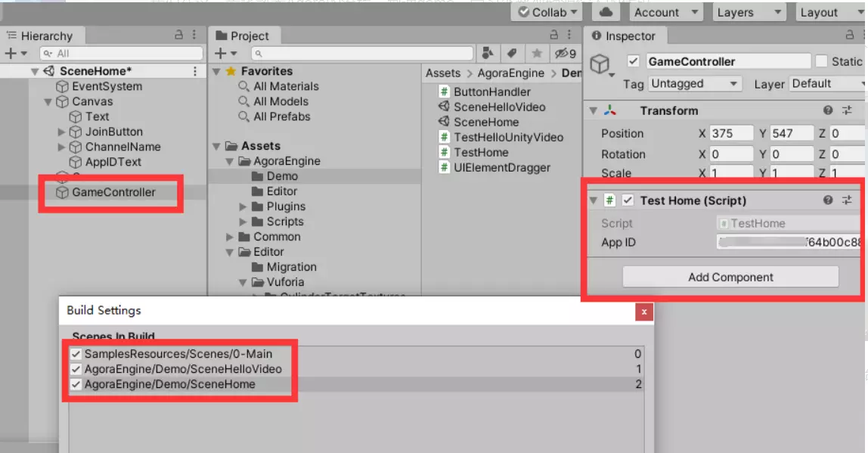Expand the Plugins folder
The width and height of the screenshot is (868, 453).
tap(243, 206)
